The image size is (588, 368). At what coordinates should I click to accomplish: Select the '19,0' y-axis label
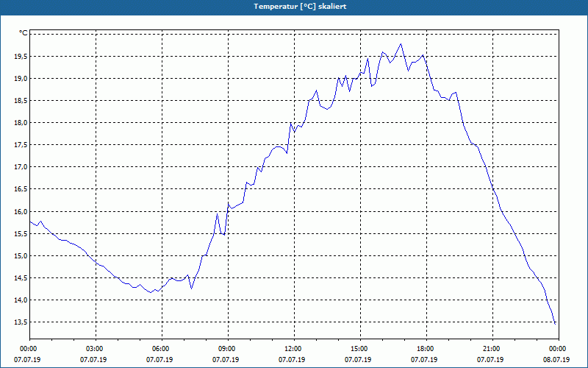tap(21, 79)
